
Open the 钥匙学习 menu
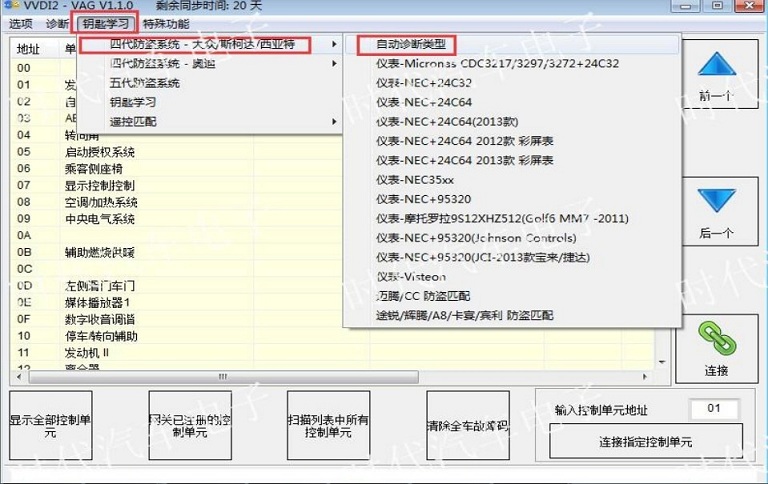(104, 23)
